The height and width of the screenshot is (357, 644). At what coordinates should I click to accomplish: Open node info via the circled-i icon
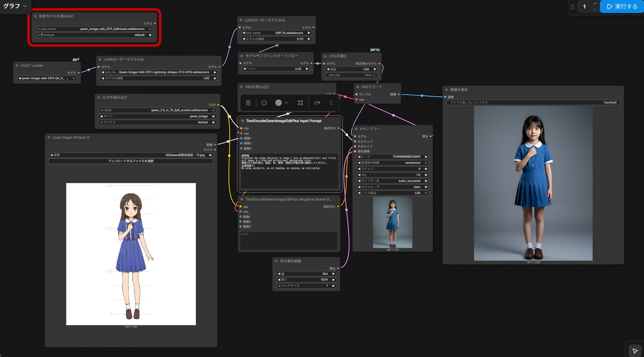tap(264, 103)
